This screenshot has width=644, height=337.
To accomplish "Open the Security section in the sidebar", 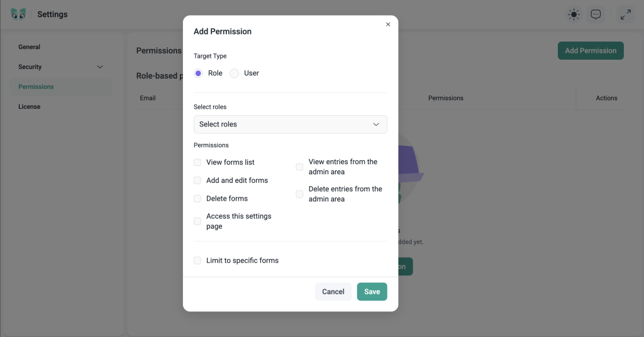I will (x=30, y=67).
